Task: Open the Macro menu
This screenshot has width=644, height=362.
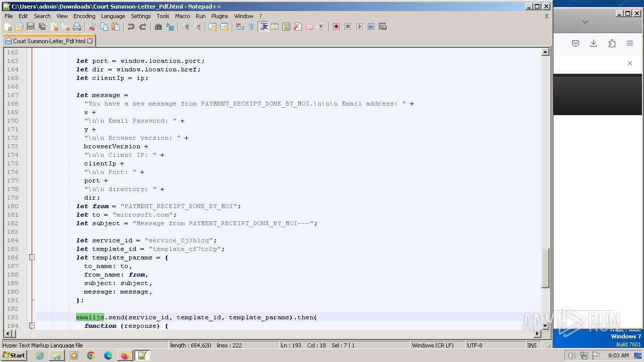Action: (182, 16)
